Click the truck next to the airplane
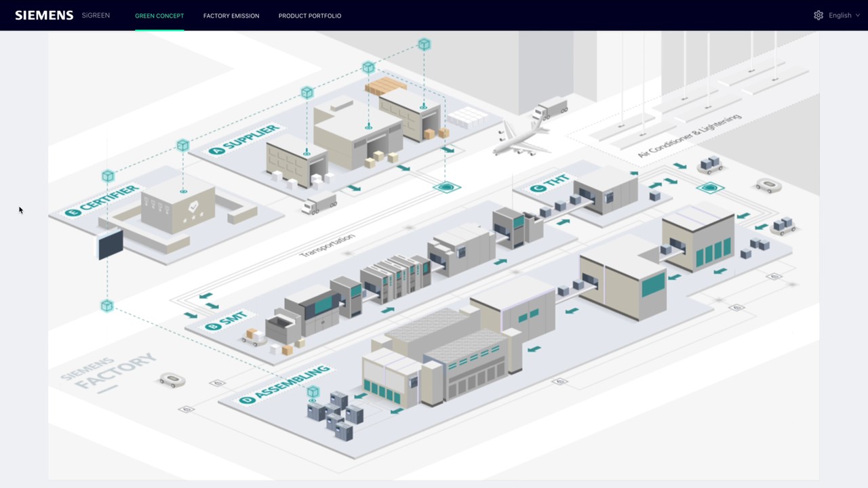The height and width of the screenshot is (488, 868). point(550,107)
